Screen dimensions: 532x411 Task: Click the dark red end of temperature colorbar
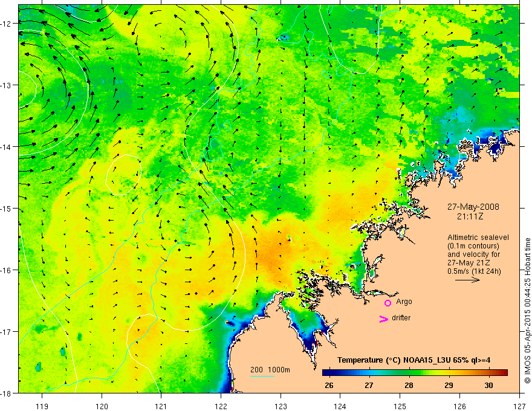coord(504,373)
